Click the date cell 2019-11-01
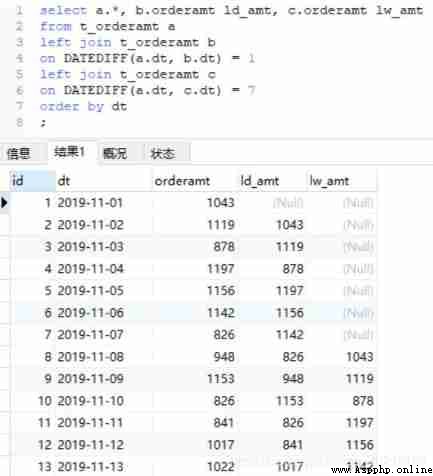The image size is (433, 476). (x=90, y=203)
